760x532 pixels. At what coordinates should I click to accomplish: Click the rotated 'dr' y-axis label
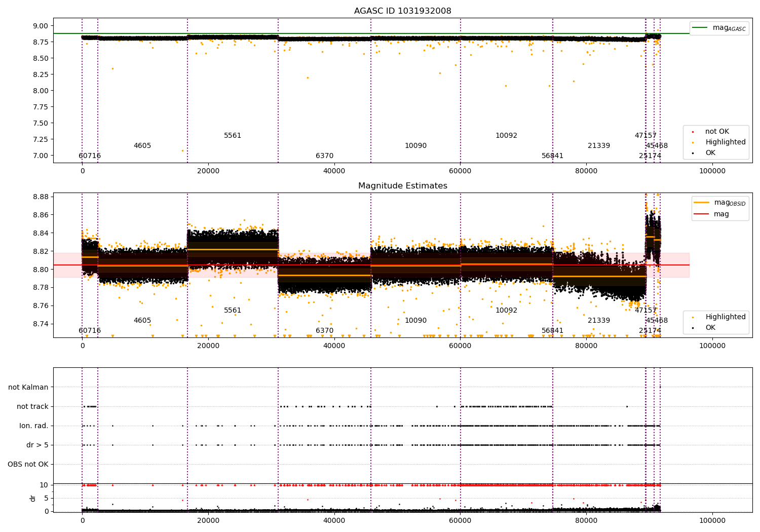point(33,498)
